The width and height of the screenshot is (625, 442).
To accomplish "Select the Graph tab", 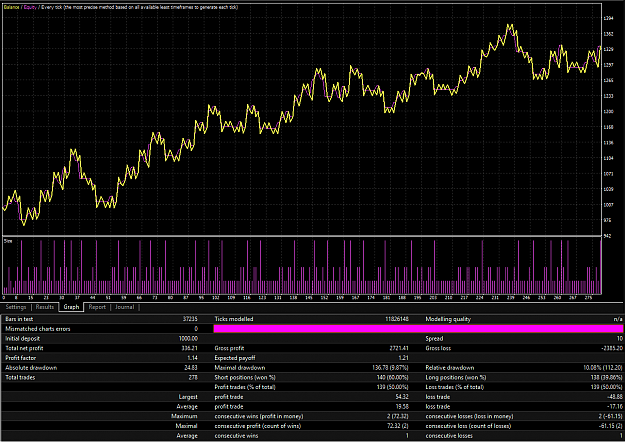I will point(71,307).
